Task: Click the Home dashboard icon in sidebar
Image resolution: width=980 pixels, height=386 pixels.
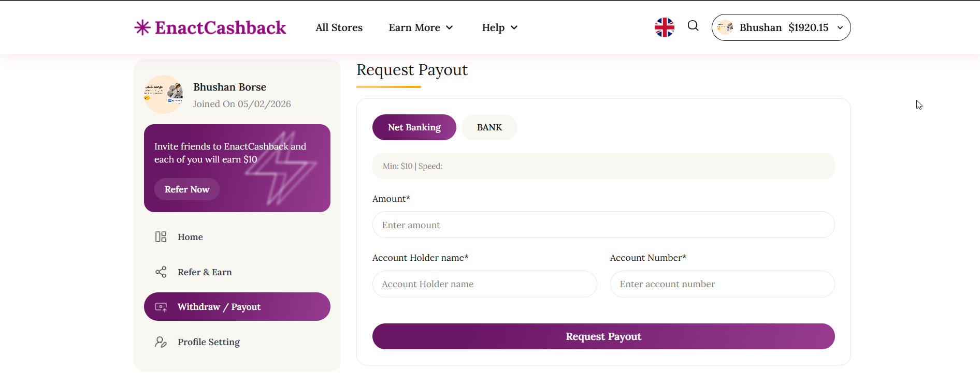Action: (161, 237)
